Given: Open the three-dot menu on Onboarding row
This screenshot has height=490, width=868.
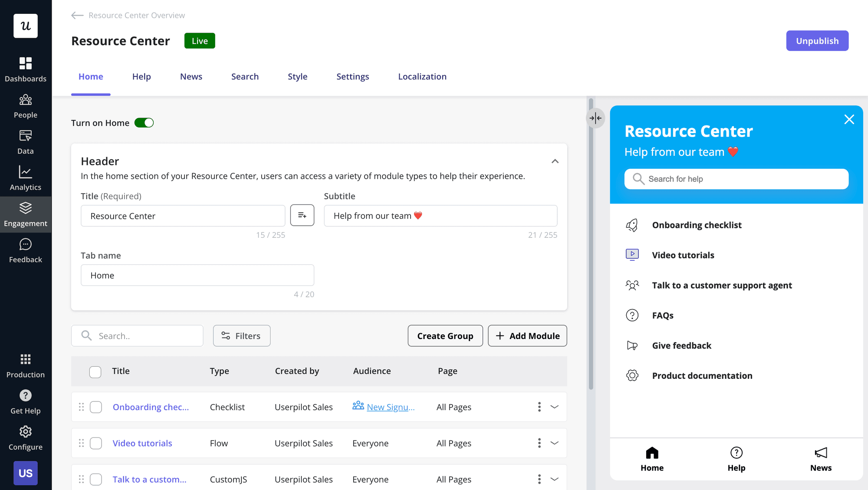Looking at the screenshot, I should pyautogui.click(x=539, y=407).
